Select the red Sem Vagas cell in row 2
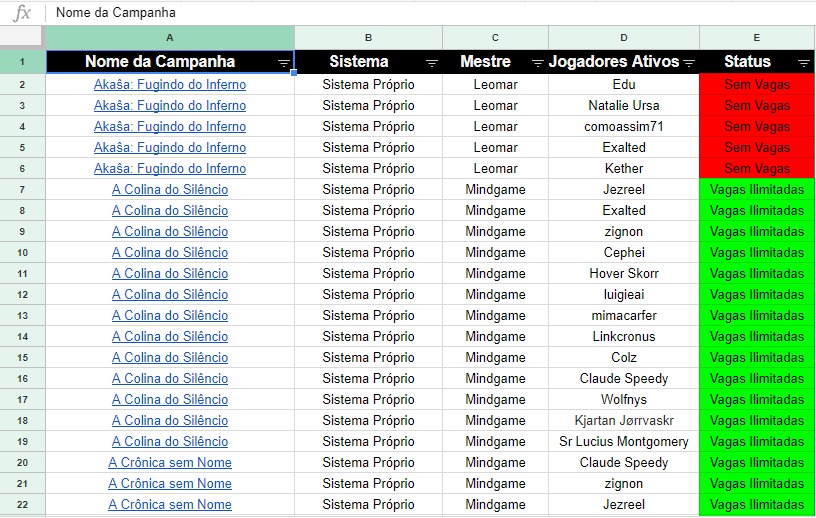816x518 pixels. [757, 84]
